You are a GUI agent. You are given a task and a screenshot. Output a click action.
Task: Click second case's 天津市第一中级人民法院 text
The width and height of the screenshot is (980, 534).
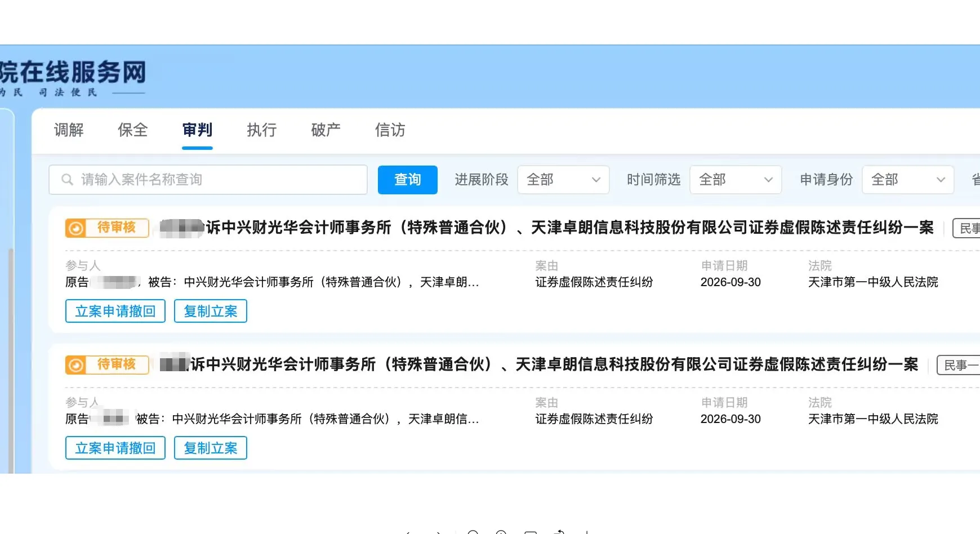873,419
